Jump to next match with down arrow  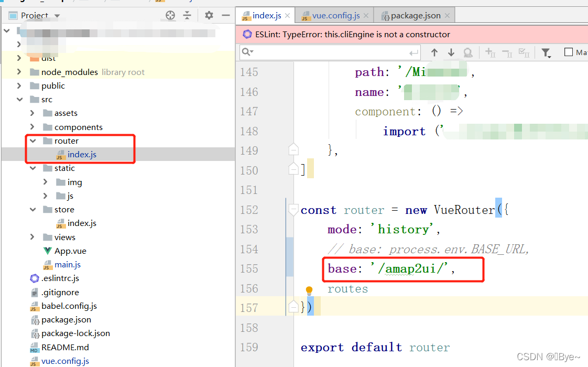451,52
